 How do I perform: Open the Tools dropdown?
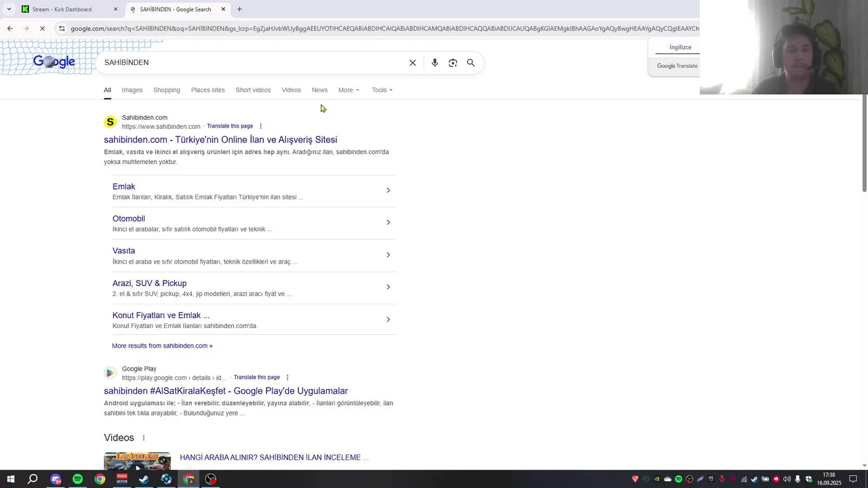(382, 90)
